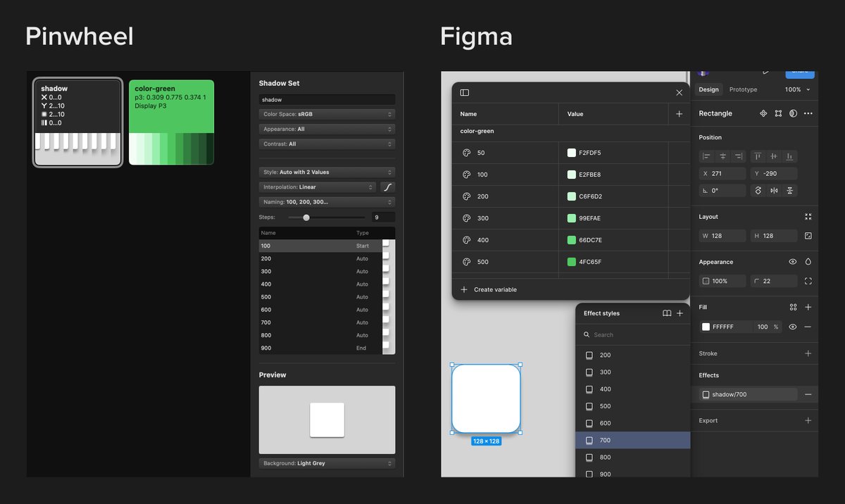Close the Figma variables panel
Screen dimensions: 845x504
click(679, 92)
